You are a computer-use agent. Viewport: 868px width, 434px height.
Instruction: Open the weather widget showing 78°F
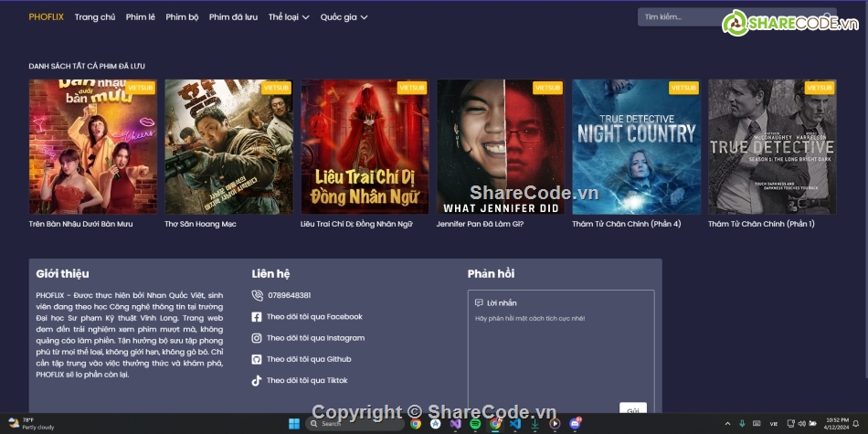click(32, 423)
